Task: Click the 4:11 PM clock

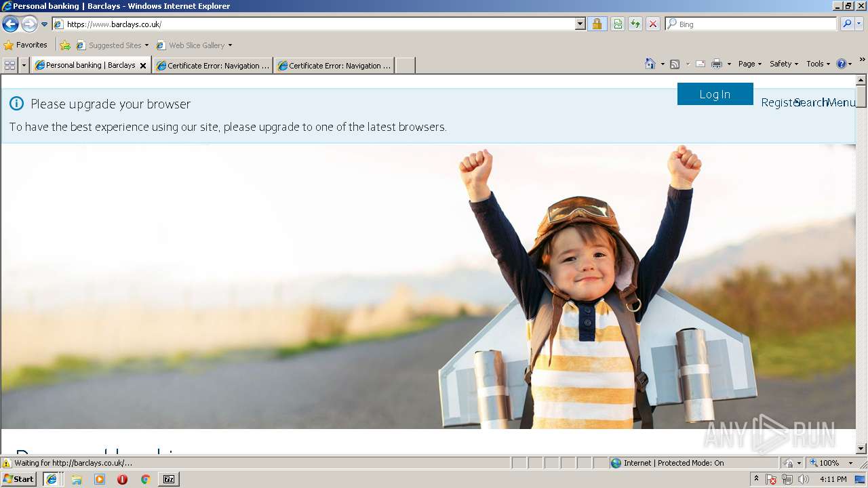Action: tap(833, 479)
